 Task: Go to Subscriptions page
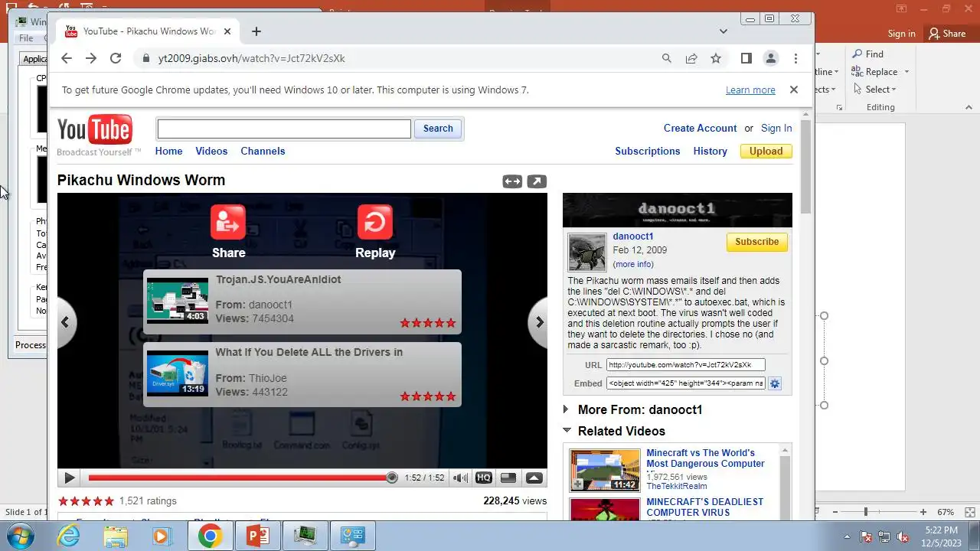point(648,151)
